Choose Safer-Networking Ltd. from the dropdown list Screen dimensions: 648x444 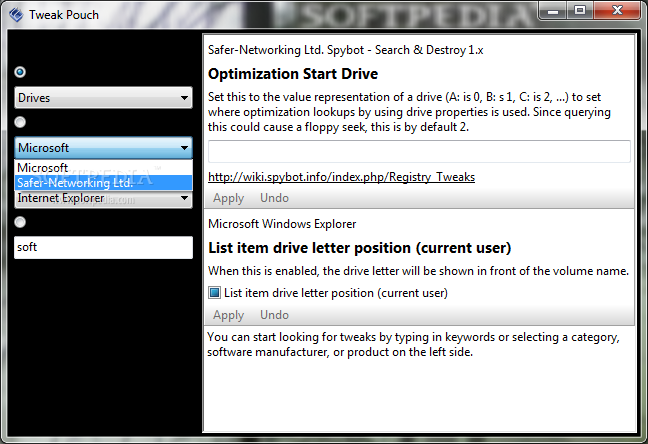pos(103,183)
